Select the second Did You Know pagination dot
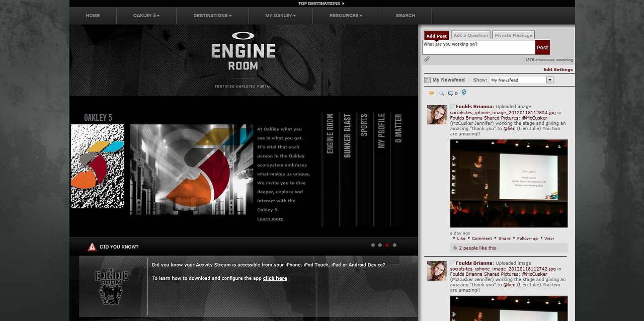Viewport: 644px width, 321px height. 380,245
